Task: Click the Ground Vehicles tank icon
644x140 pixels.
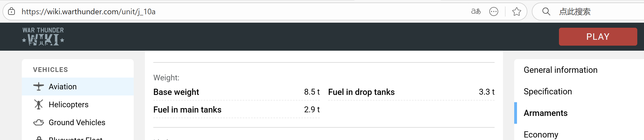Action: click(39, 122)
